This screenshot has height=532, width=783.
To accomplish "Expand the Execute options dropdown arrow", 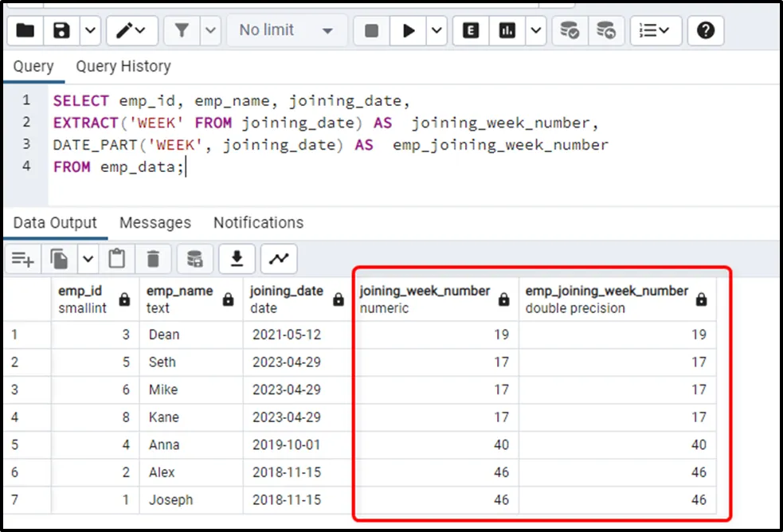I will pyautogui.click(x=437, y=31).
